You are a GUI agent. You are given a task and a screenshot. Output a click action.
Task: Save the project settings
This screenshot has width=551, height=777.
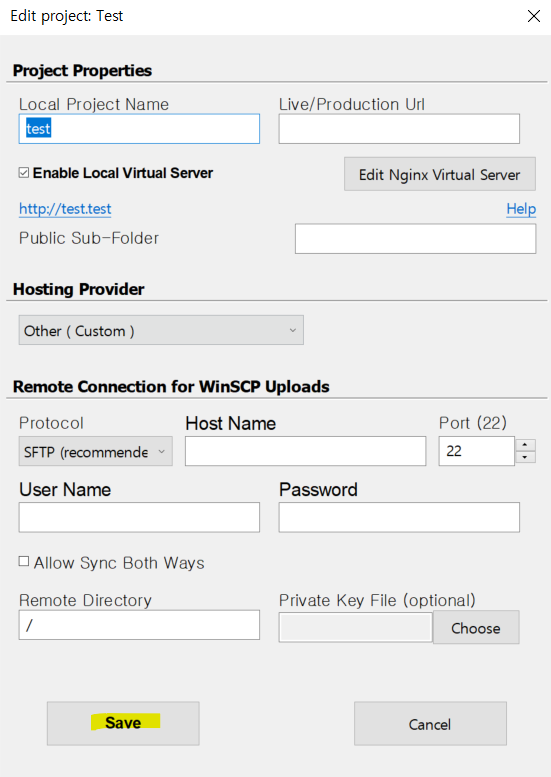coord(123,723)
